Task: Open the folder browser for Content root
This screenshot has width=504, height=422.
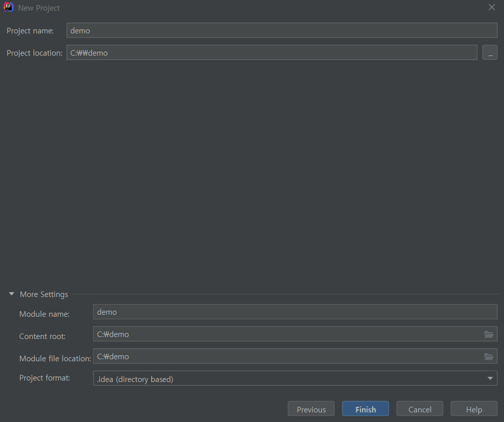Action: tap(489, 334)
